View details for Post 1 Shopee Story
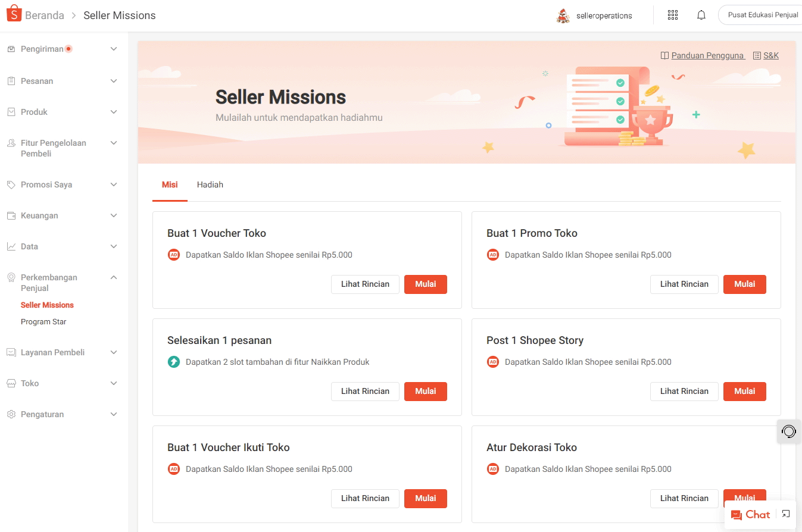The width and height of the screenshot is (802, 532). pyautogui.click(x=684, y=391)
